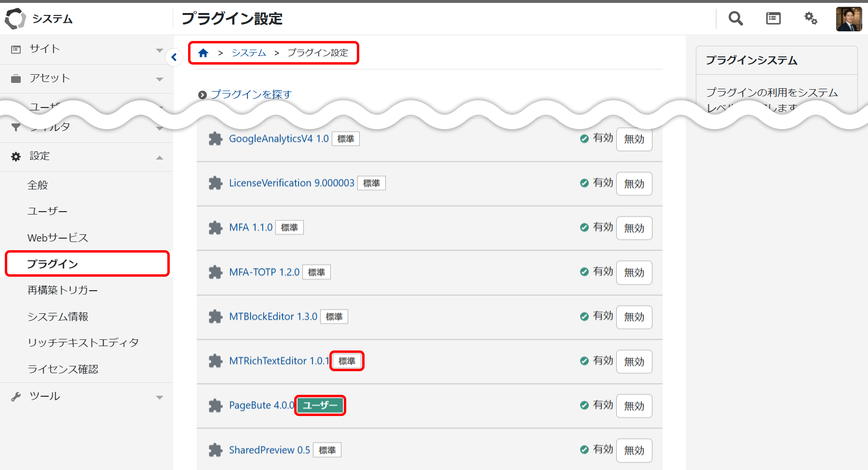
Task: Click the system gears icon in header
Action: pyautogui.click(x=811, y=19)
